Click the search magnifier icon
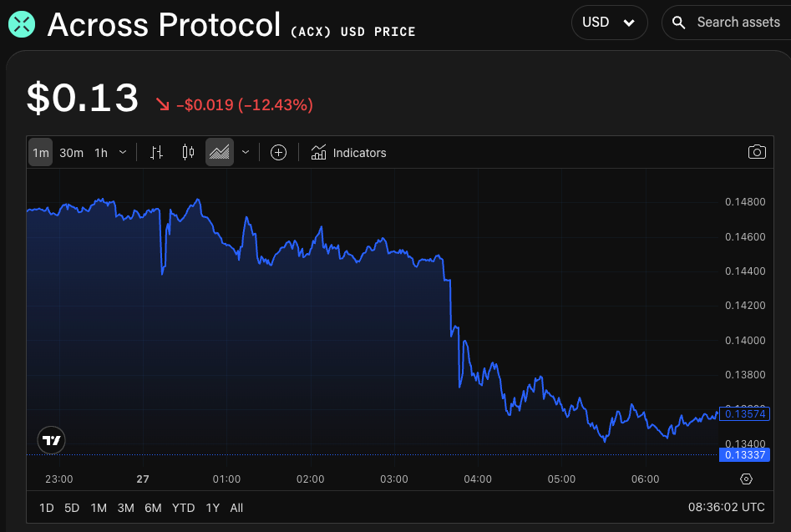791x532 pixels. click(677, 23)
